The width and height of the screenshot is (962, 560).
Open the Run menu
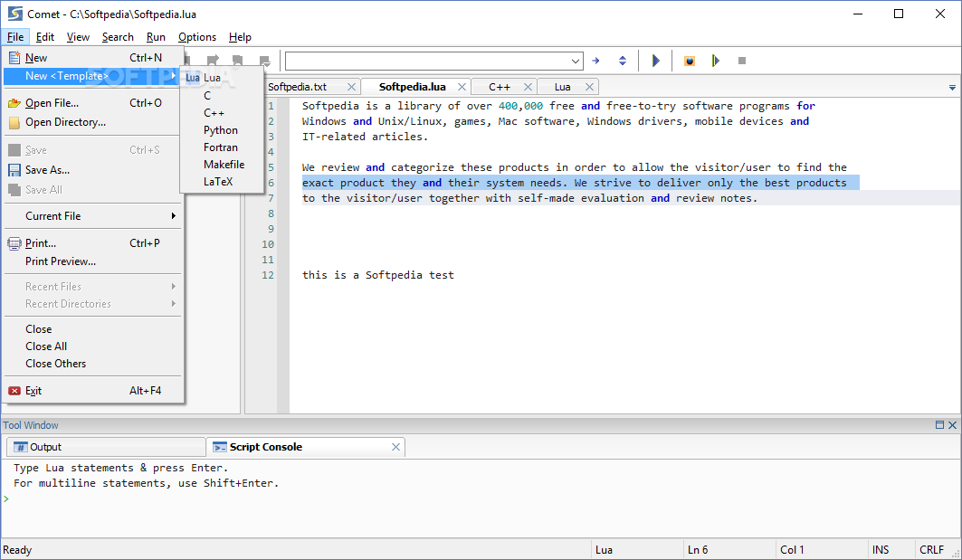[156, 37]
